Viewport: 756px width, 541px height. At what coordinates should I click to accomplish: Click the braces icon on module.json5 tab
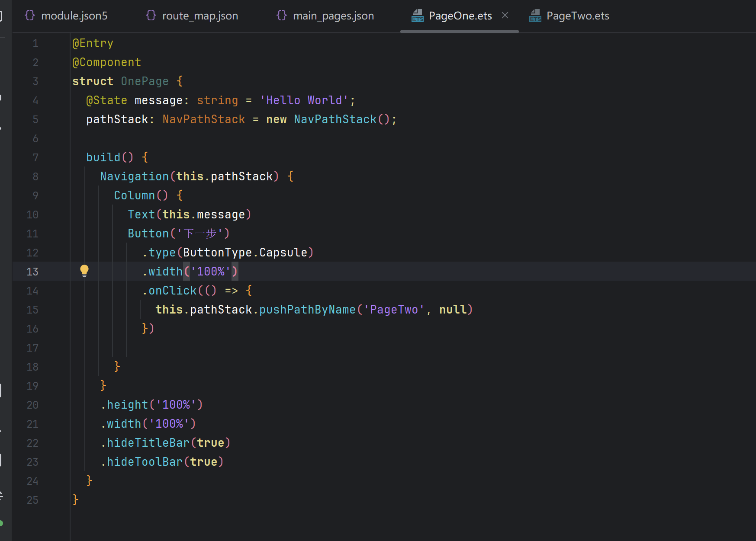(30, 16)
